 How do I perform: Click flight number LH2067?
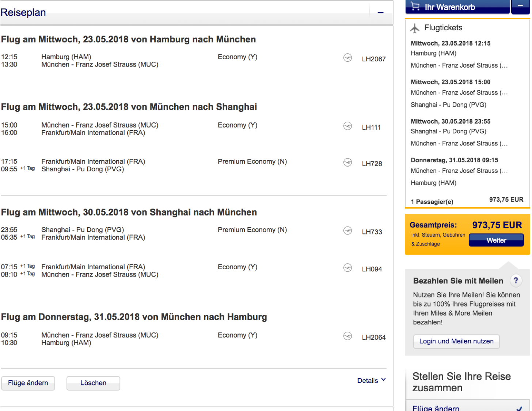pyautogui.click(x=374, y=59)
